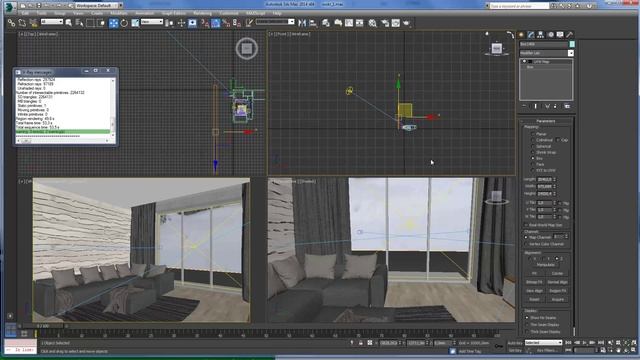Open the Modifiers menu

click(119, 13)
